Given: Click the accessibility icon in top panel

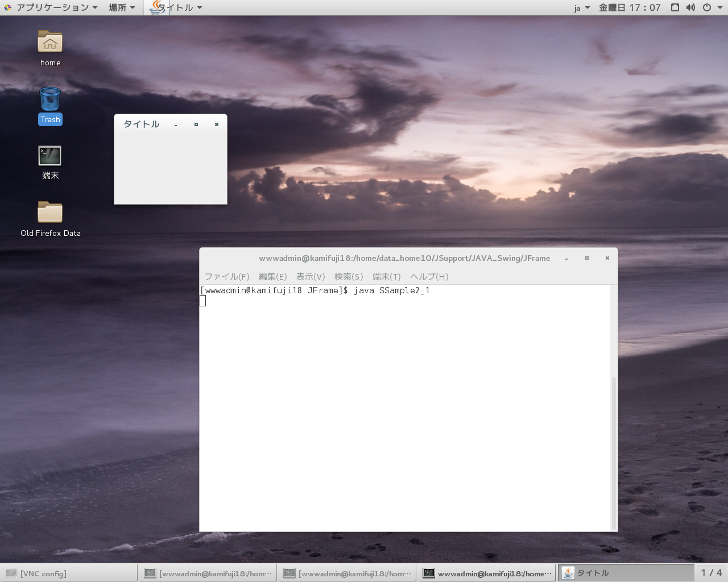Looking at the screenshot, I should pyautogui.click(x=675, y=7).
